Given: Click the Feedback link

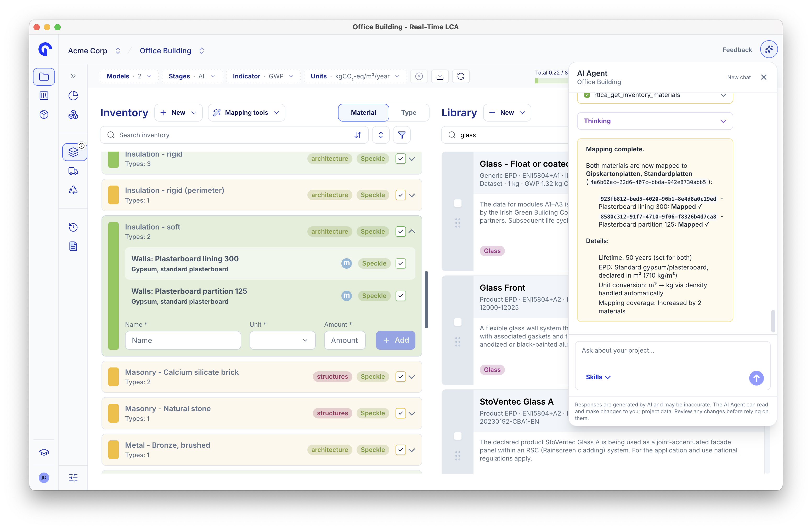Looking at the screenshot, I should pos(737,50).
